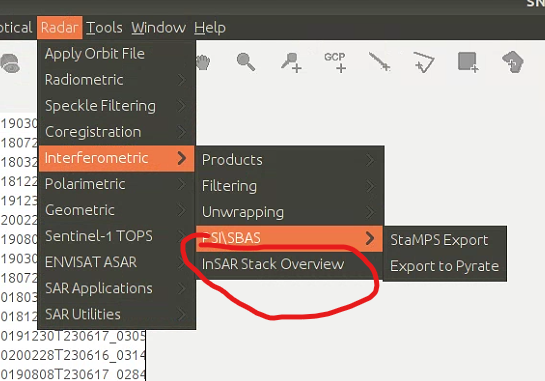Viewport: 545px width, 381px height.
Task: Open the Tools menu
Action: 104,27
